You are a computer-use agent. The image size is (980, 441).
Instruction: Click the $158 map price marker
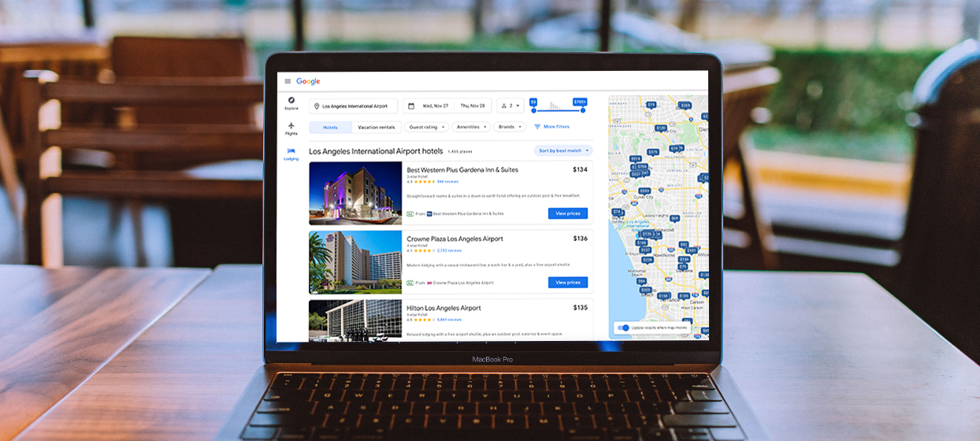(x=664, y=296)
